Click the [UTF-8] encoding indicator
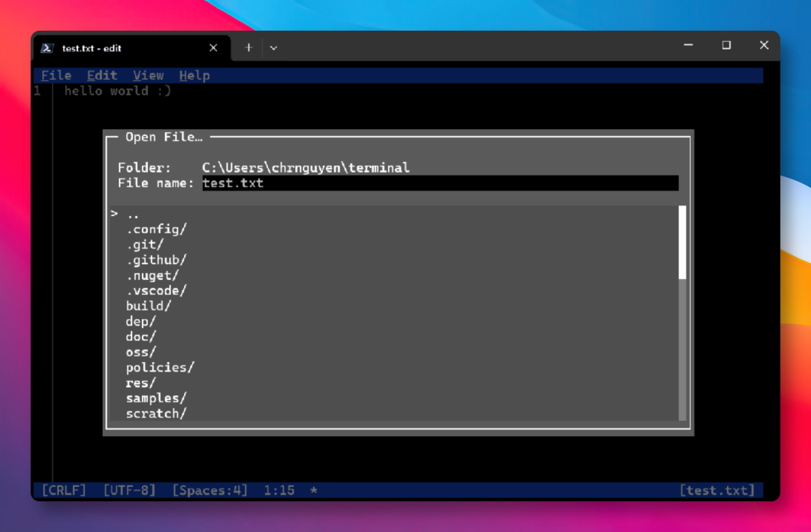This screenshot has height=532, width=811. click(x=129, y=490)
